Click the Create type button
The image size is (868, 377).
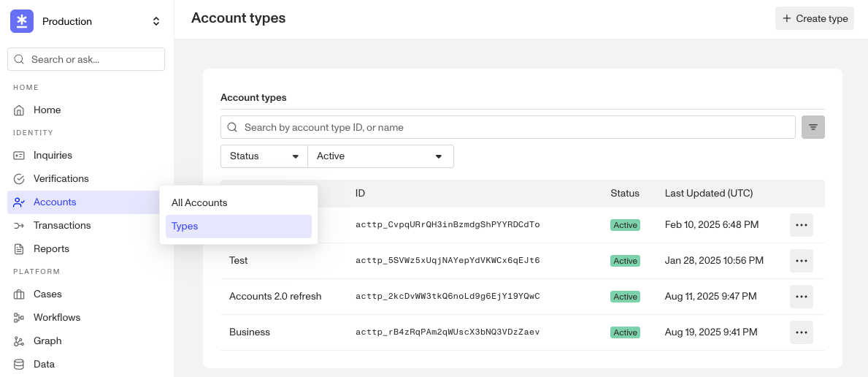[814, 18]
